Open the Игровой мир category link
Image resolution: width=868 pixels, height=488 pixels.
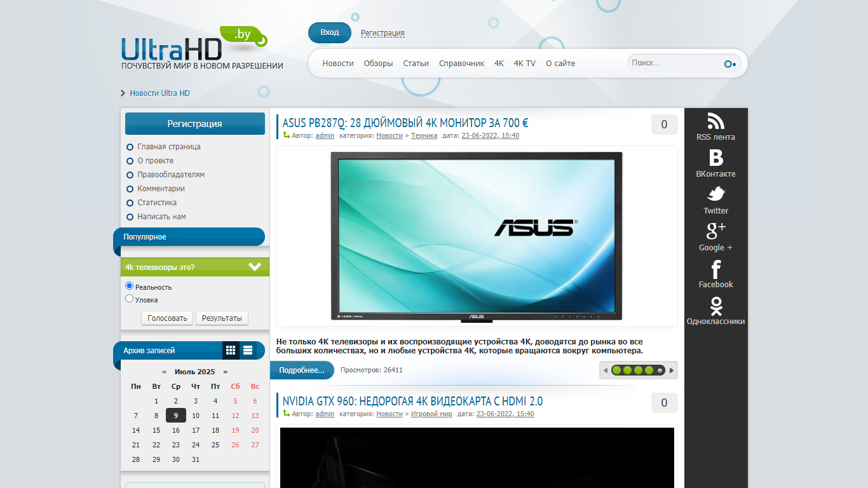tap(431, 414)
